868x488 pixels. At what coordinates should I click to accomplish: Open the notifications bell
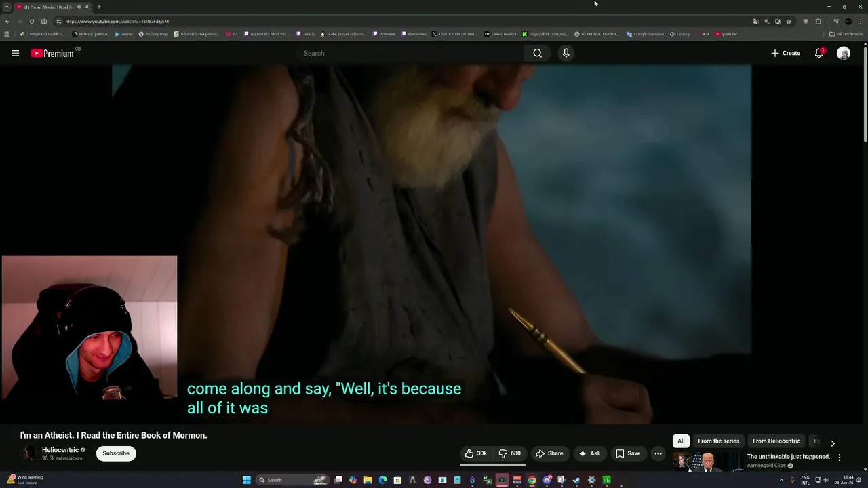coord(819,53)
